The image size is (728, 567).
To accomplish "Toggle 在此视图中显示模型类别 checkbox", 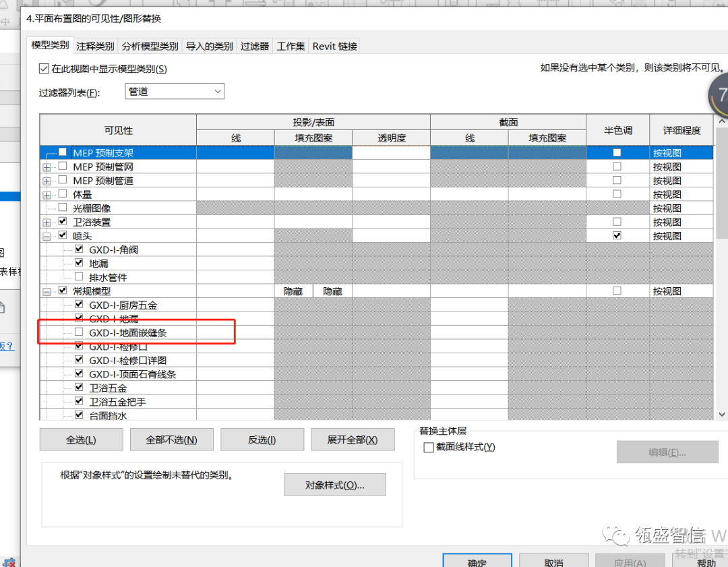I will pos(44,69).
